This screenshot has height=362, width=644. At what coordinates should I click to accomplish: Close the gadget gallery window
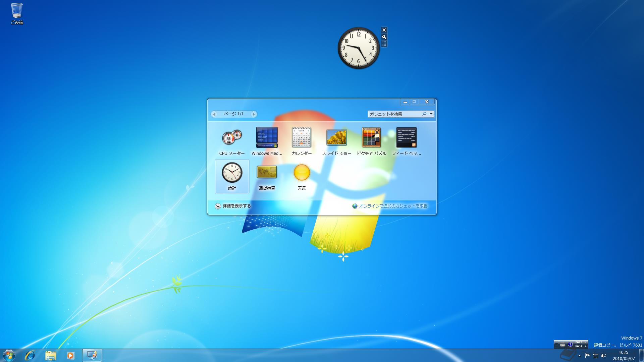[x=427, y=102]
